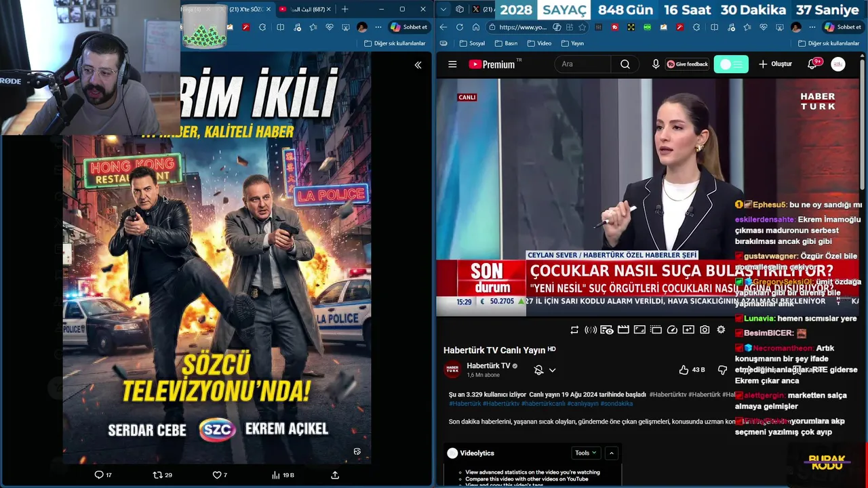Switch to X (21) tab in right browser
868x488 pixels.
483,9
